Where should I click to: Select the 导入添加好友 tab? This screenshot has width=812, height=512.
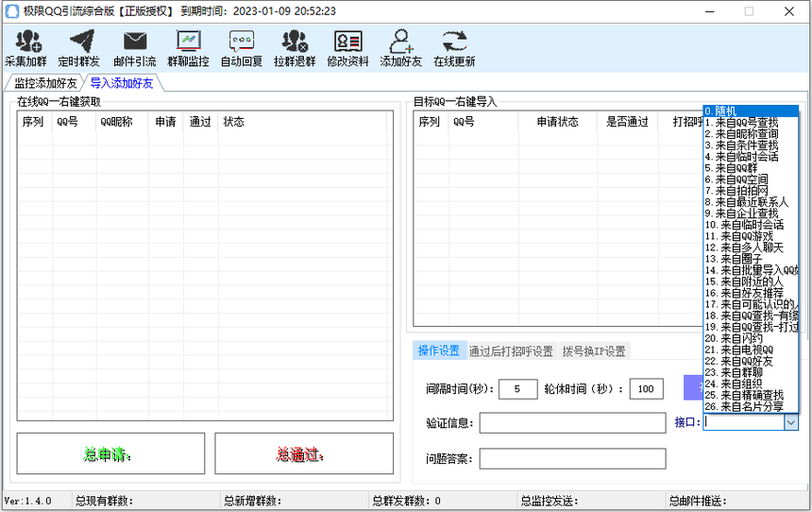pos(122,83)
